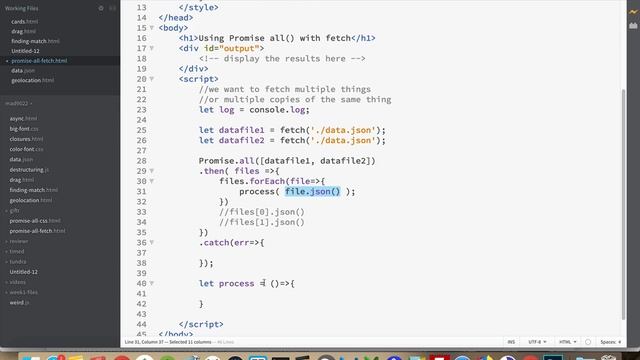Select promise-all-fetch.html in Working Files
Screen dimensions: 640x360
(x=39, y=61)
